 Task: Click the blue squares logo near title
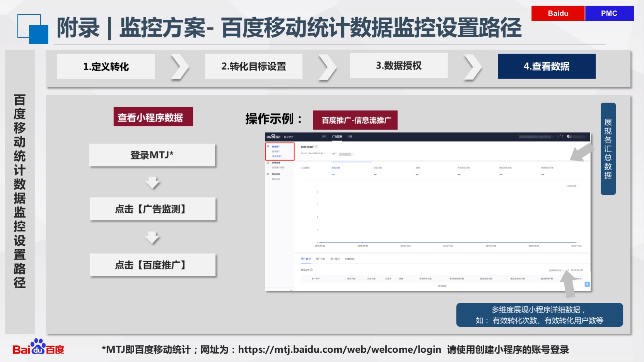33,29
